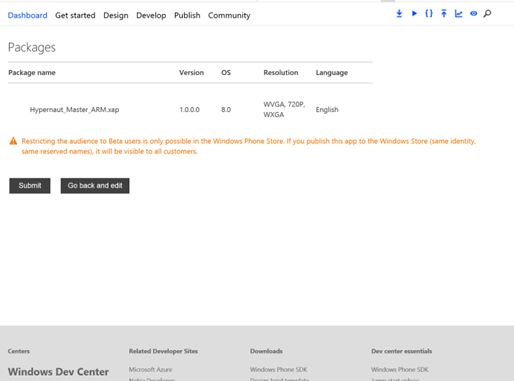Open the Design menu item

point(116,15)
